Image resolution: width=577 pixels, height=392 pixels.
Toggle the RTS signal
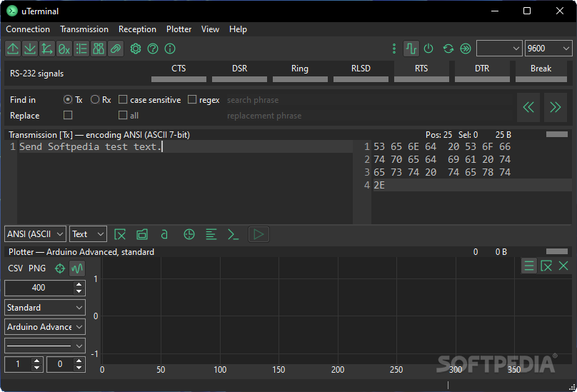(422, 73)
